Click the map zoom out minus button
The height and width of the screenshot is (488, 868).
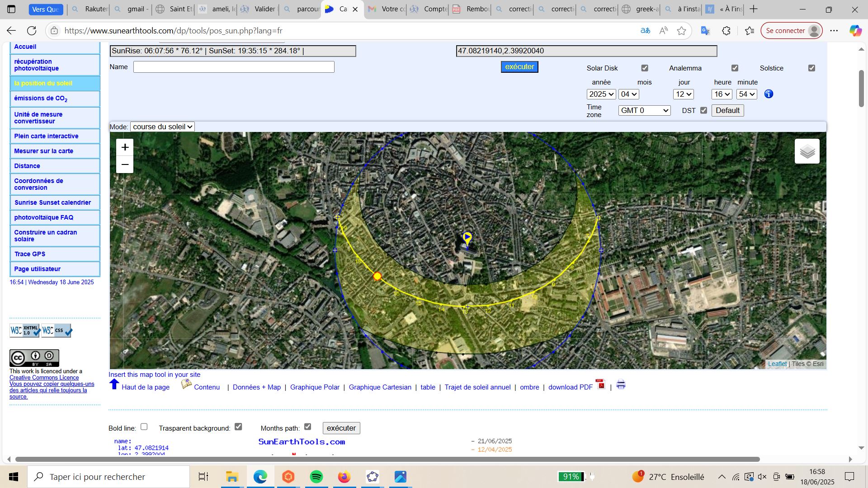pyautogui.click(x=125, y=164)
